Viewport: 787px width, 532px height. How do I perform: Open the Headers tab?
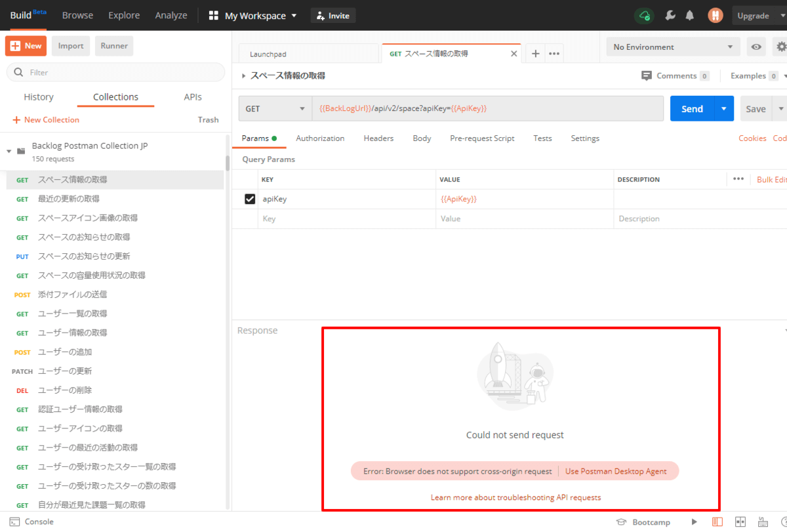[x=378, y=138]
